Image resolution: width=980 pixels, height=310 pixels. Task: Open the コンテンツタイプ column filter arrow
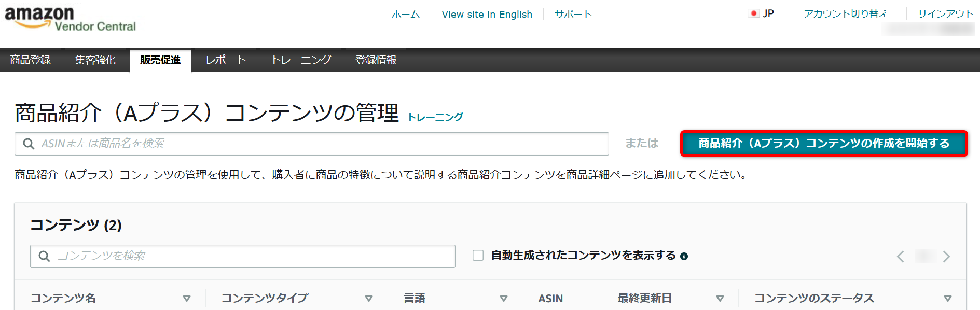(369, 299)
